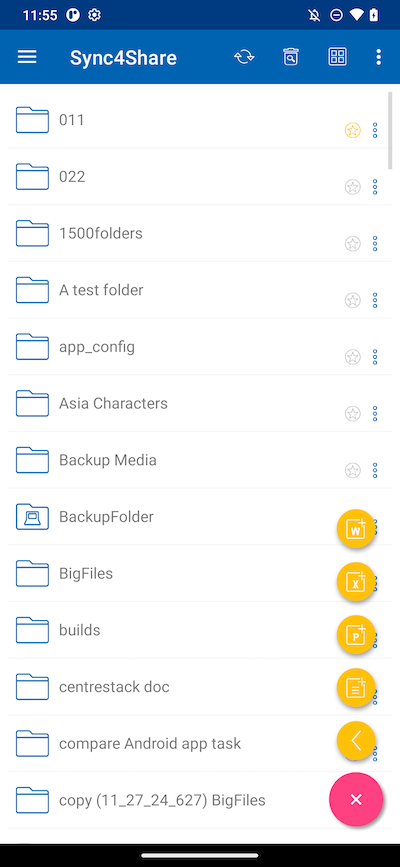Screen dimensions: 400x867
Task: Open the hamburger navigation menu
Action: pos(27,57)
